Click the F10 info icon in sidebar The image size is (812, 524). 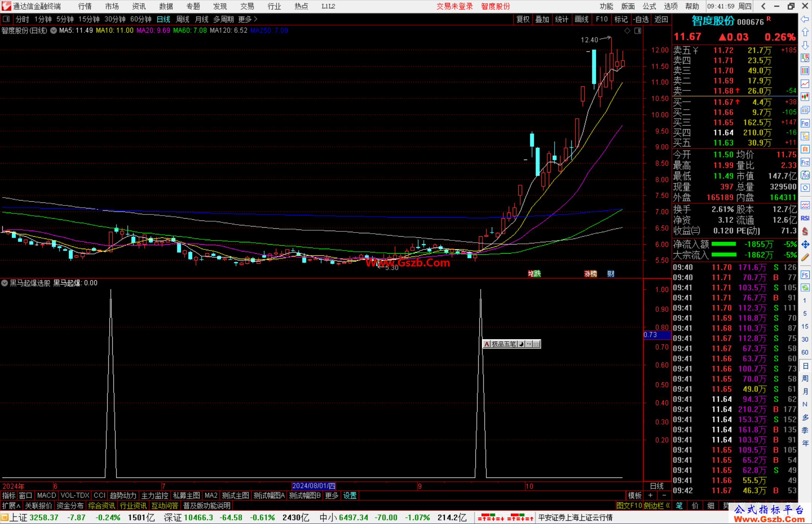click(805, 123)
